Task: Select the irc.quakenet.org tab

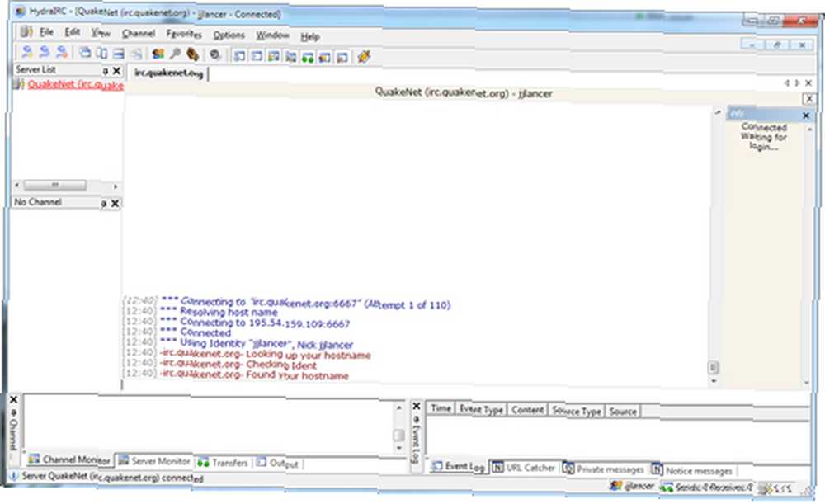Action: coord(168,73)
